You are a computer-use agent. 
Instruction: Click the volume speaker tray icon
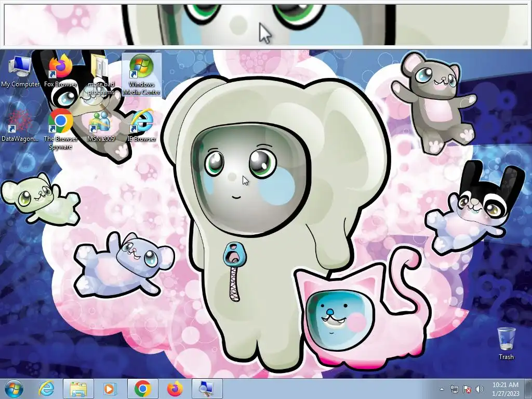(480, 389)
